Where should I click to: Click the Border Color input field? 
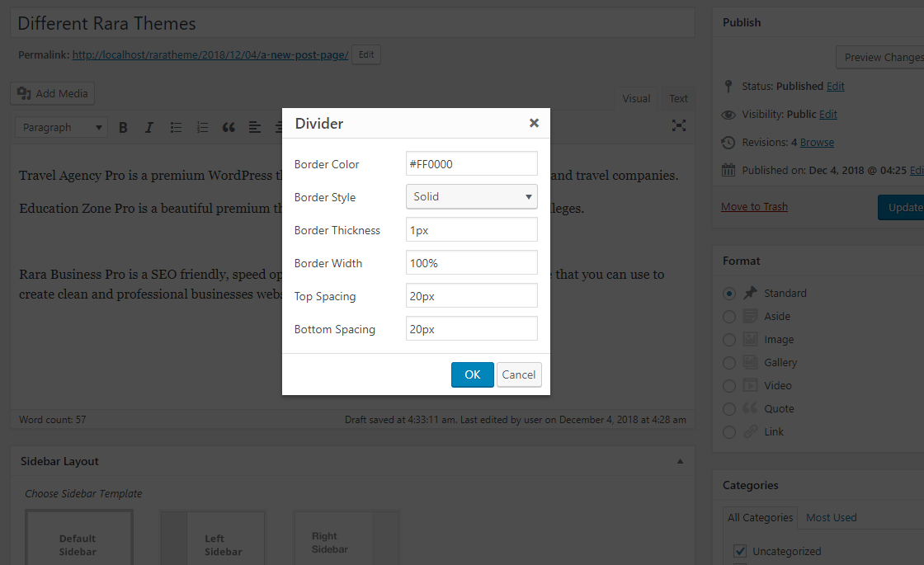[471, 163]
